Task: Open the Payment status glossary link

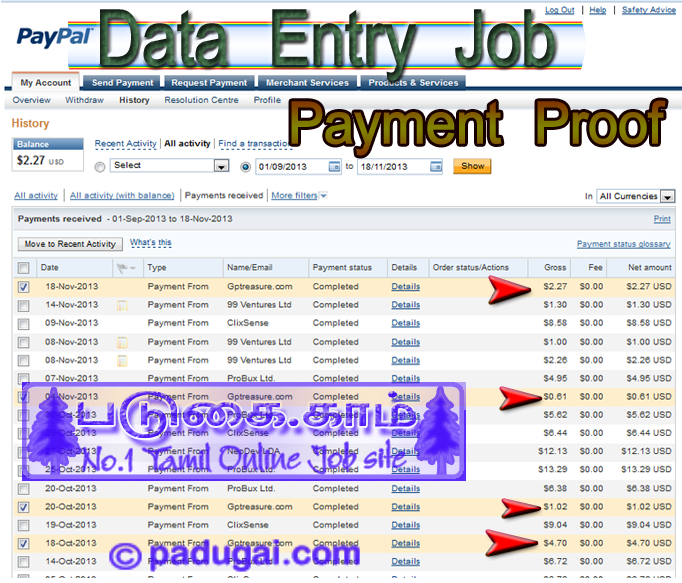Action: (x=624, y=244)
